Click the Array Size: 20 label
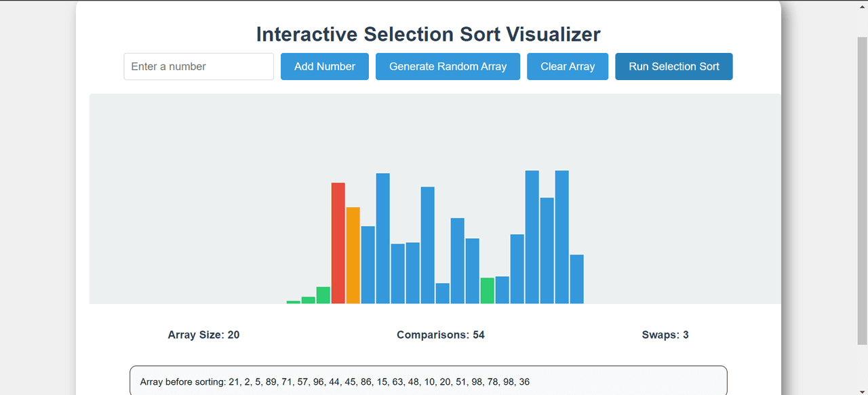The image size is (868, 395). click(x=203, y=335)
